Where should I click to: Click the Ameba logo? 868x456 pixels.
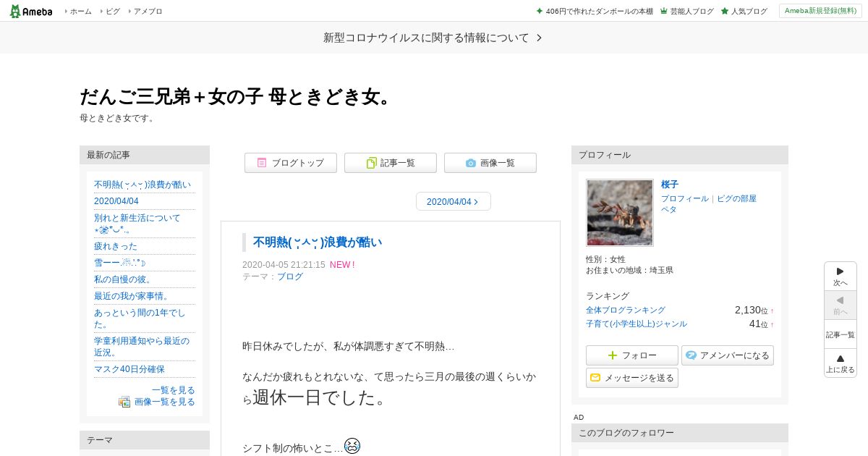31,11
